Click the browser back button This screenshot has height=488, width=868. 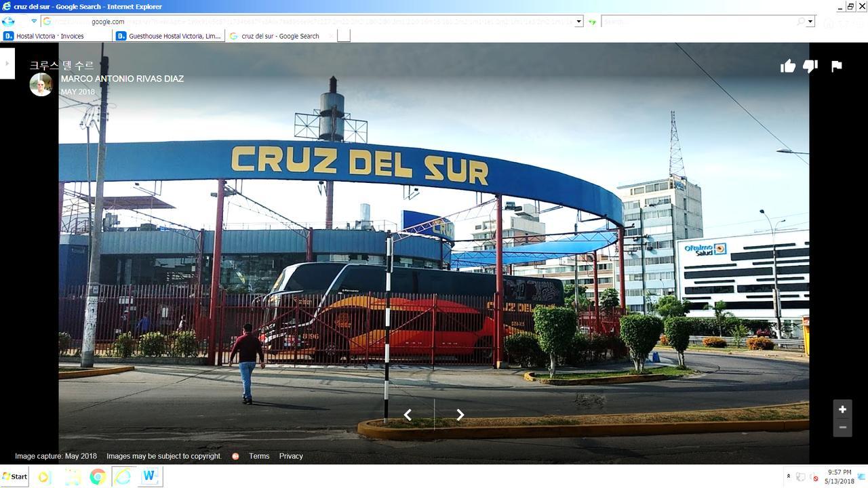coord(8,21)
